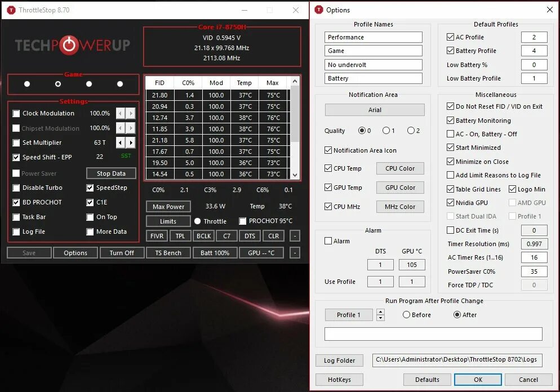
Task: Click the ThrottleStop title bar icon
Action: (11, 10)
